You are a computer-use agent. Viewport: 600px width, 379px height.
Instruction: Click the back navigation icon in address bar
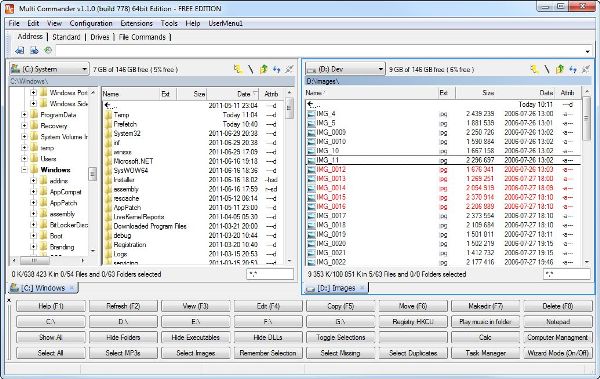(20, 51)
